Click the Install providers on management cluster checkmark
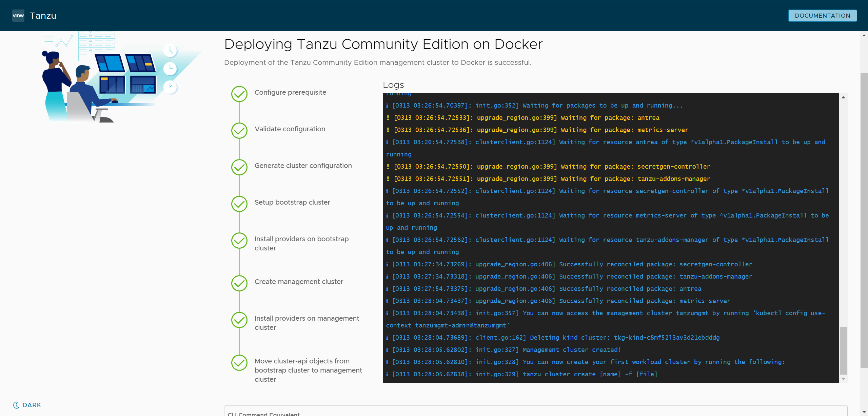Viewport: 868px width, 416px height. point(239,320)
